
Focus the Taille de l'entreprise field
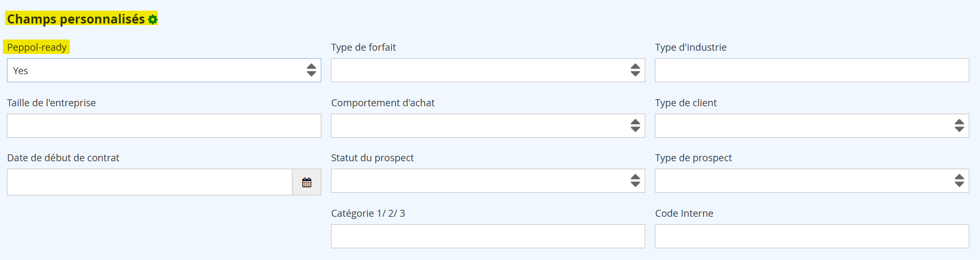pyautogui.click(x=164, y=126)
